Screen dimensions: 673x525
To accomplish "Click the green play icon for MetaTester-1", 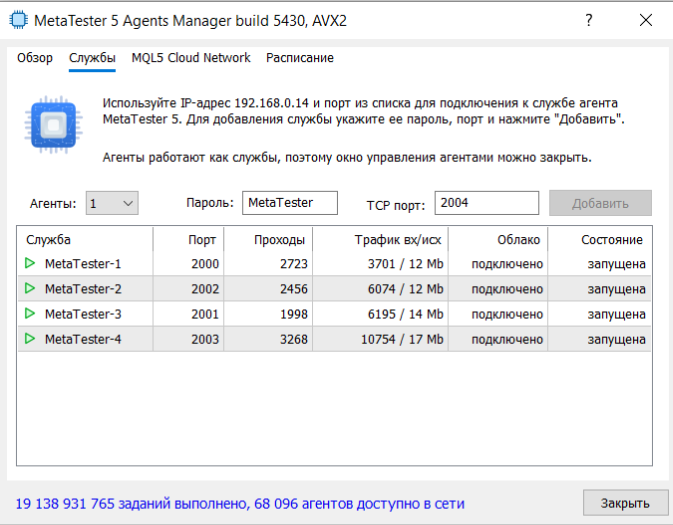I will [x=31, y=263].
